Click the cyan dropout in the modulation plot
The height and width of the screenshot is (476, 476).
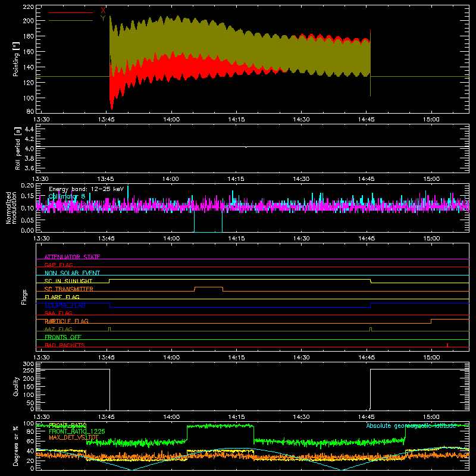208,223
